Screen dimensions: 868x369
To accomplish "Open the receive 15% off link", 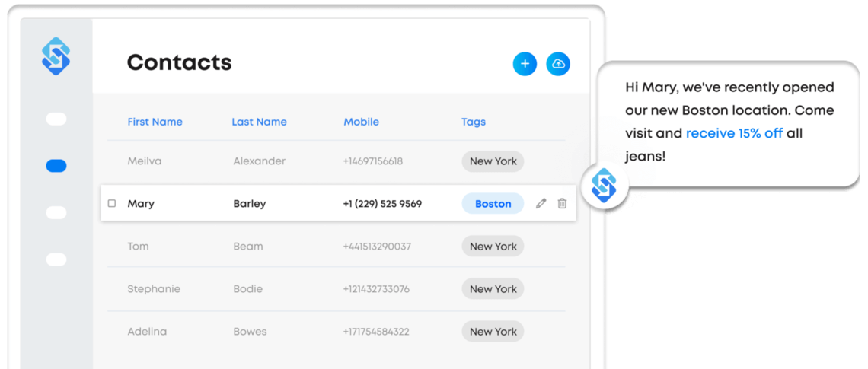I will [734, 133].
